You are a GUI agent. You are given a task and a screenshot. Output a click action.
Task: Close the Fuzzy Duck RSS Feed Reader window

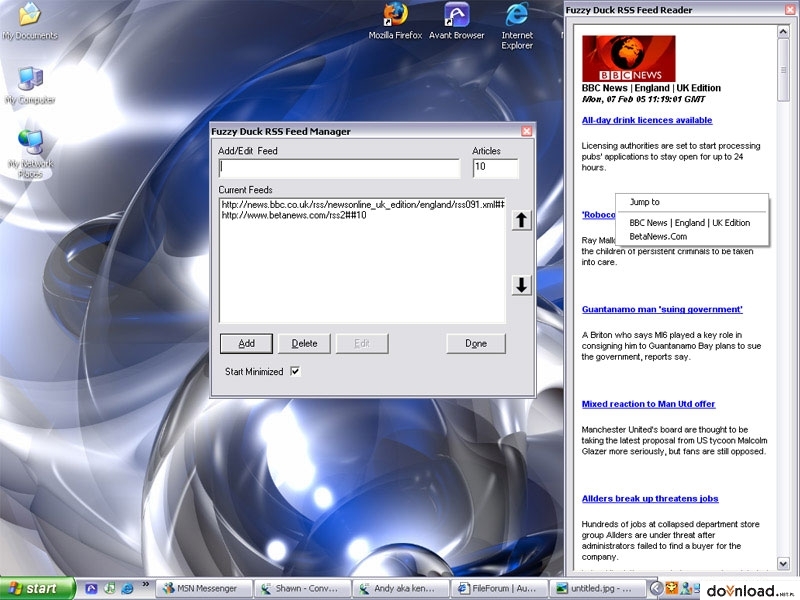click(789, 10)
